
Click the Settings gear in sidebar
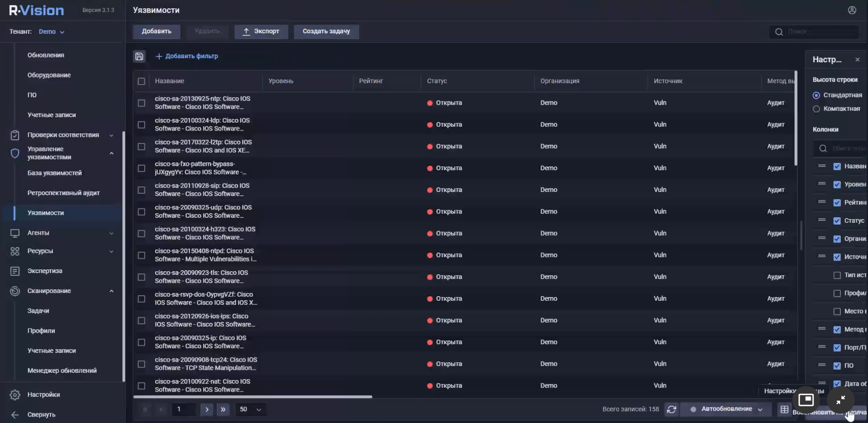coord(15,395)
